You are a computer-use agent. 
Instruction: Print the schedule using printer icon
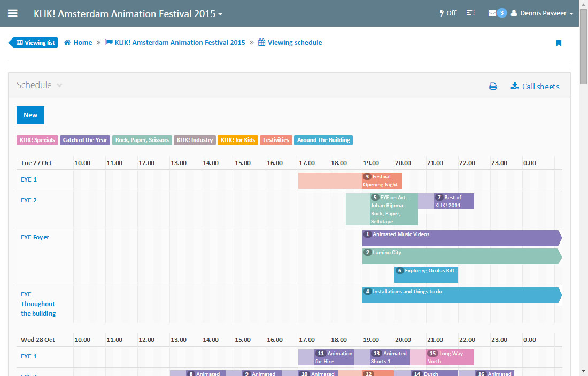click(493, 87)
